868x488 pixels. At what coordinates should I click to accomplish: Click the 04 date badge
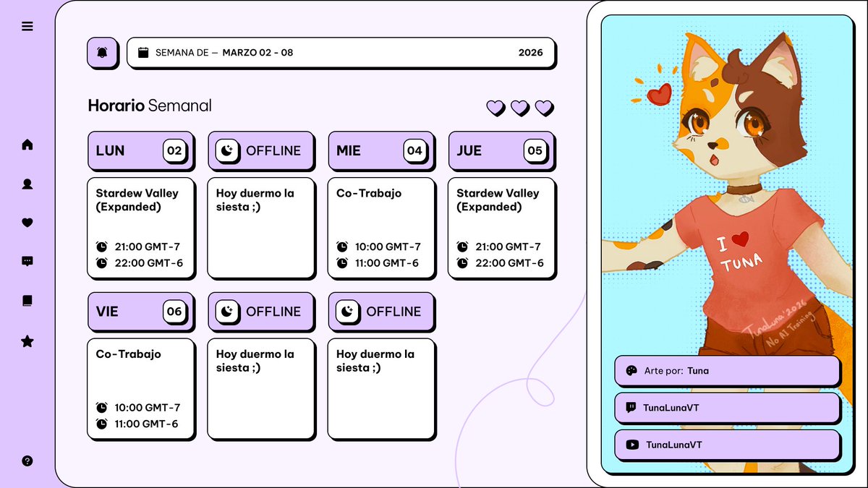click(x=414, y=150)
